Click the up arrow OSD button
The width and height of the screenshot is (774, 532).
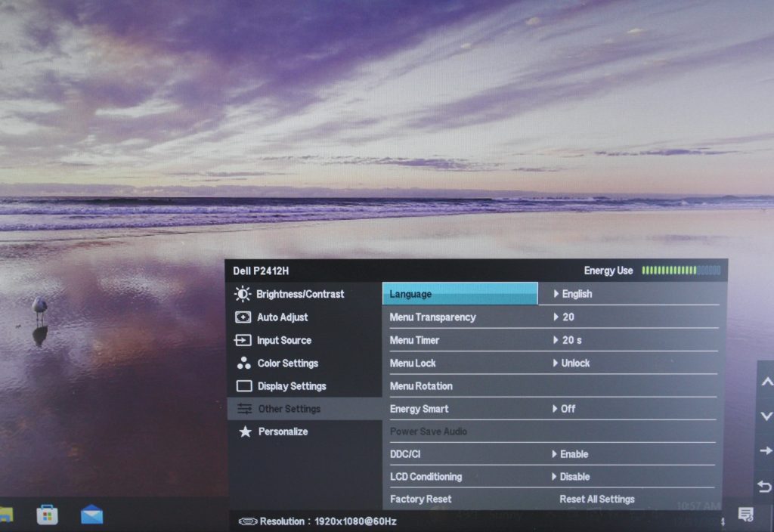(766, 382)
